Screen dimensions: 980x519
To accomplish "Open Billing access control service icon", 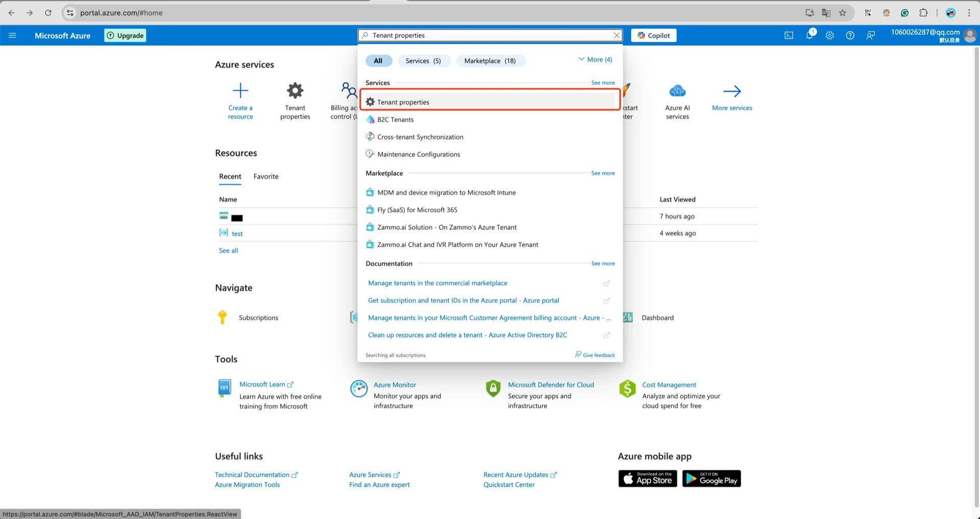I will (349, 90).
